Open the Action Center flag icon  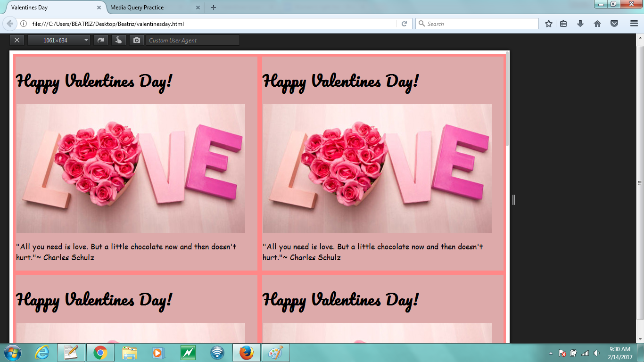point(562,353)
